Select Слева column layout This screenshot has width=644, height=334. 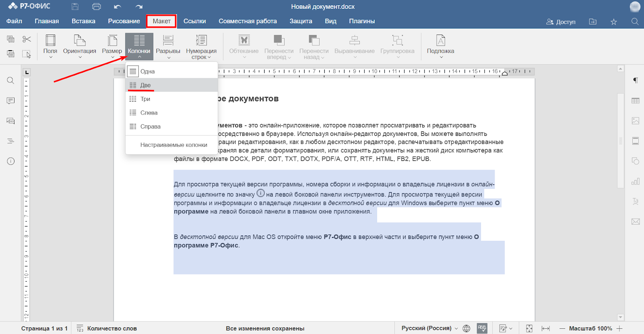coord(172,113)
